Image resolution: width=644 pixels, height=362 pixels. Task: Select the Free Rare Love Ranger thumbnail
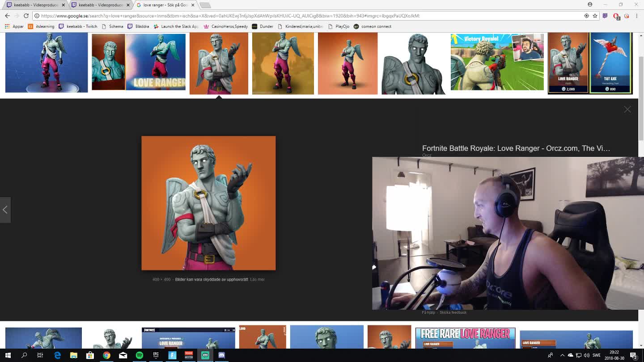tap(465, 338)
